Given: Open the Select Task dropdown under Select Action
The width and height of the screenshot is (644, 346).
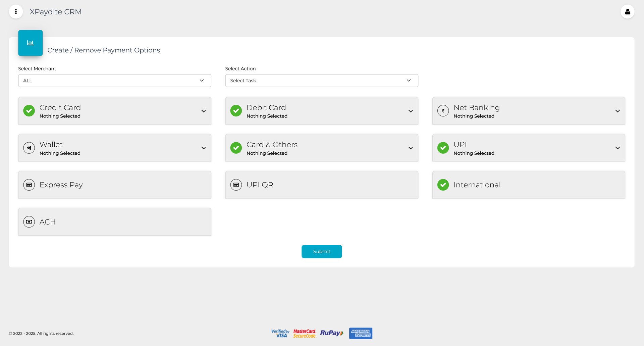Looking at the screenshot, I should (321, 81).
